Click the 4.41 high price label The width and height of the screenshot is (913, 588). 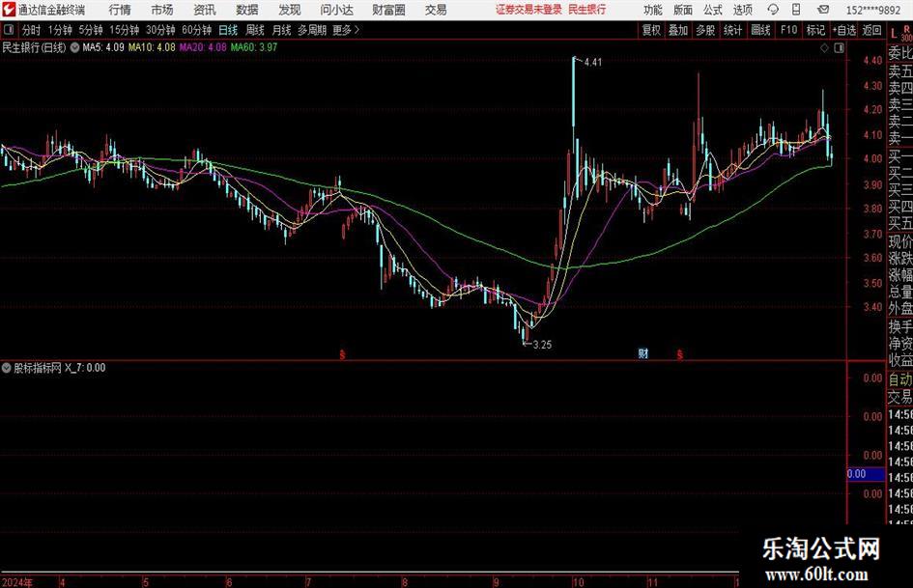(x=593, y=63)
